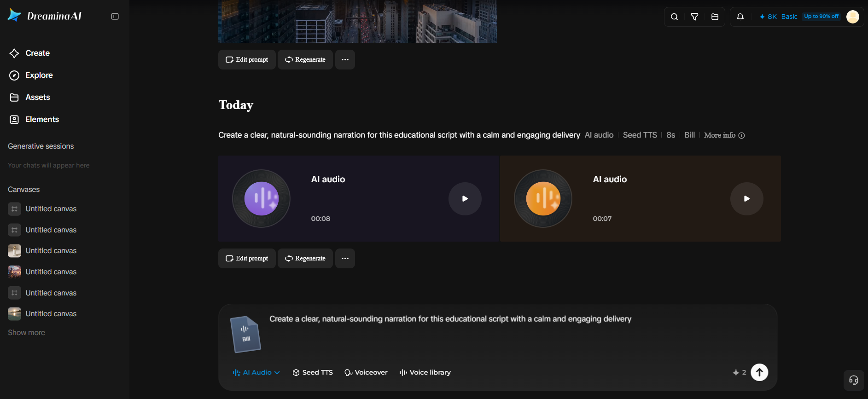
Task: Click the Seed TTS tag in the info line
Action: 640,135
